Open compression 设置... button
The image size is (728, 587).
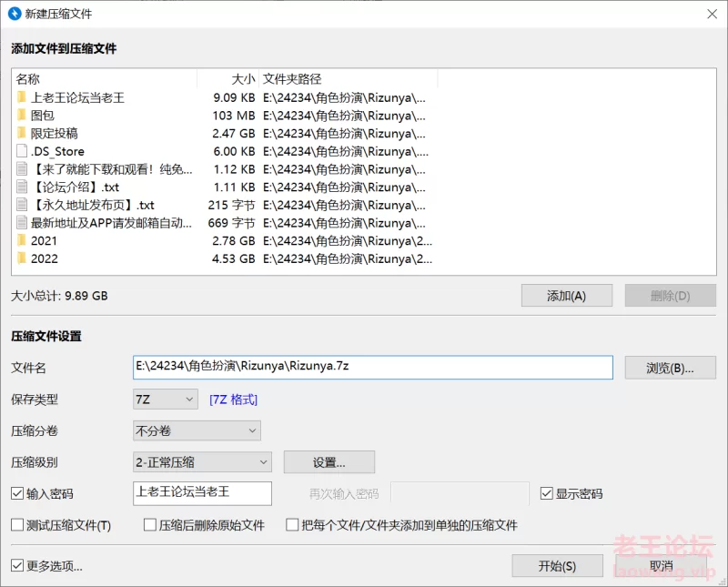tap(329, 462)
